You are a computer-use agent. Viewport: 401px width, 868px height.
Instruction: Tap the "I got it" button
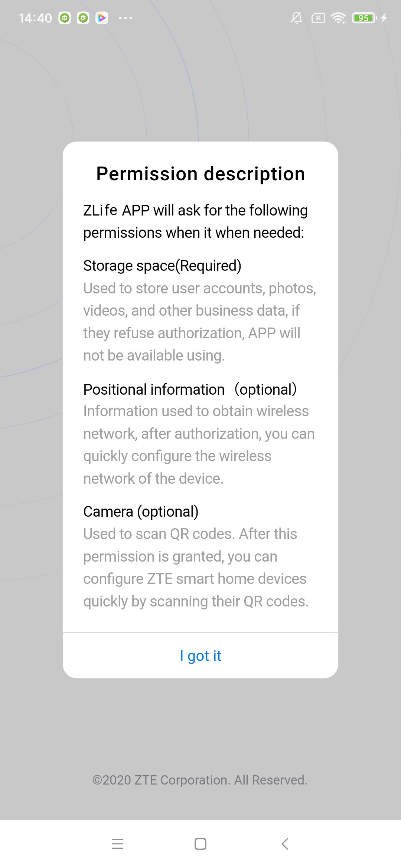(x=200, y=656)
